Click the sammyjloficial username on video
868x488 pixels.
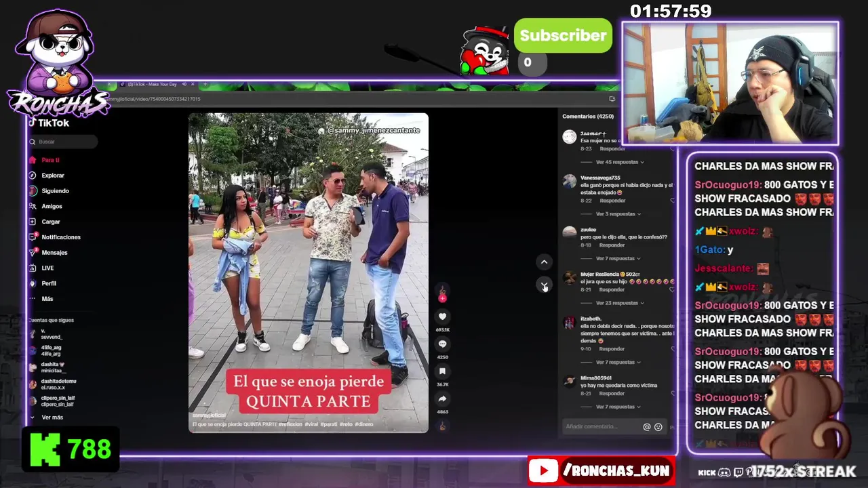coord(209,415)
